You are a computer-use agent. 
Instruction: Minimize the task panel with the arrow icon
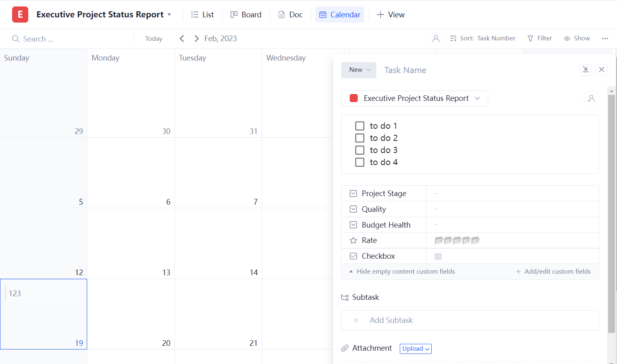pos(586,70)
